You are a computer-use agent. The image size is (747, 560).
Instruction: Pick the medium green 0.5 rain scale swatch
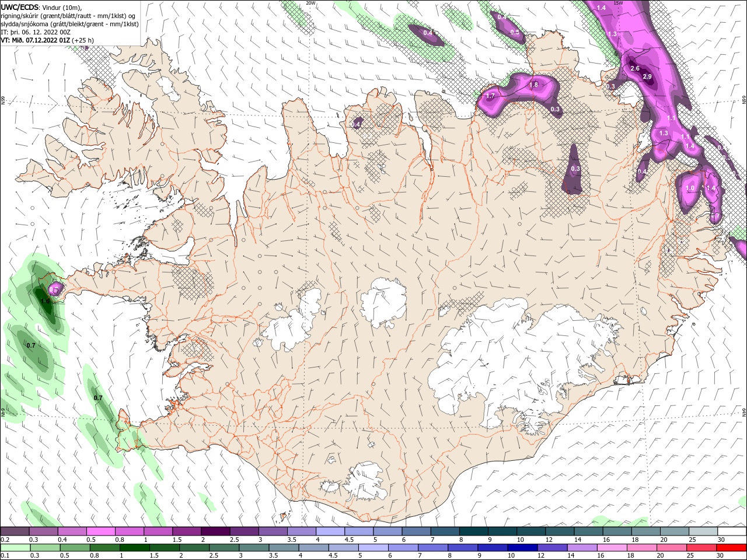click(x=75, y=548)
